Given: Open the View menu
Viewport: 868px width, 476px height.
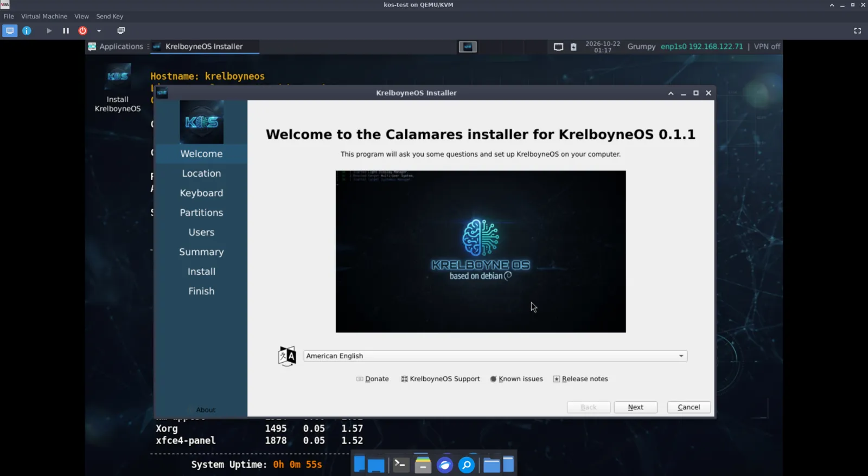Looking at the screenshot, I should click(81, 16).
